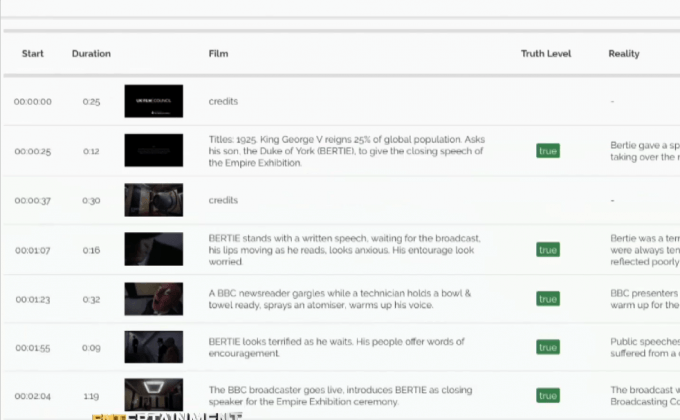Click the 'Titles: 1925 King George V' description
Viewport: 680px width, 420px height.
pos(347,151)
